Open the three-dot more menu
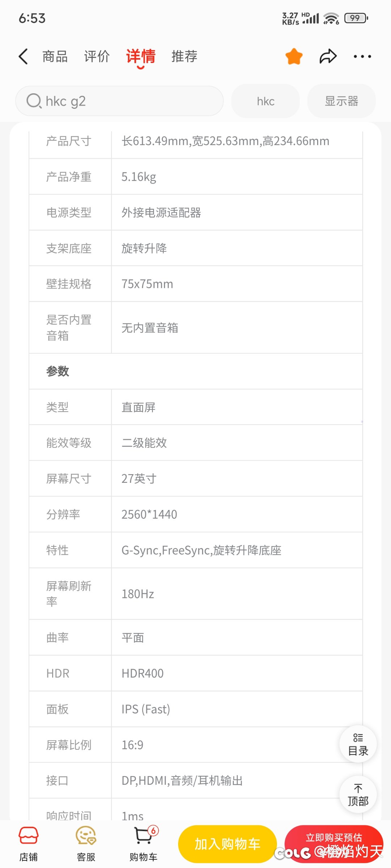The width and height of the screenshot is (391, 868). 362,56
